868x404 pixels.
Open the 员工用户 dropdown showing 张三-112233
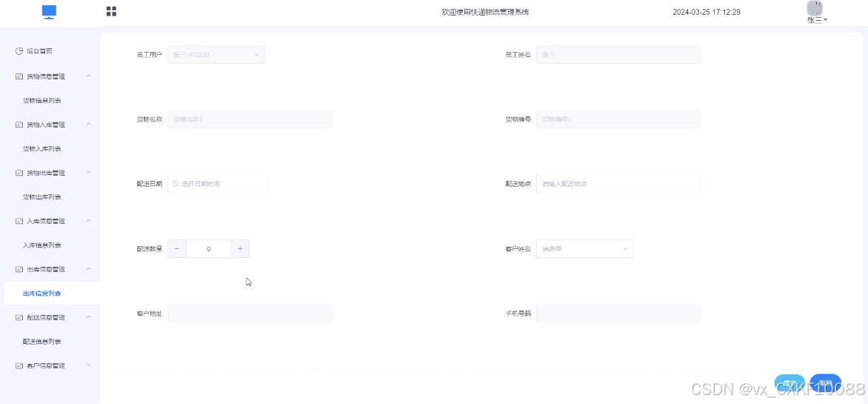[216, 54]
